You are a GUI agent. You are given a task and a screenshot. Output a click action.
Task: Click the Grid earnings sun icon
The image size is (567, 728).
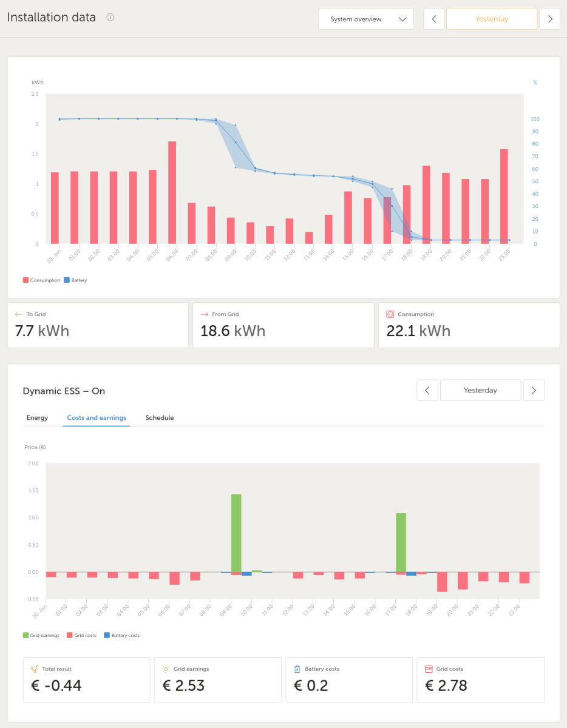[166, 669]
